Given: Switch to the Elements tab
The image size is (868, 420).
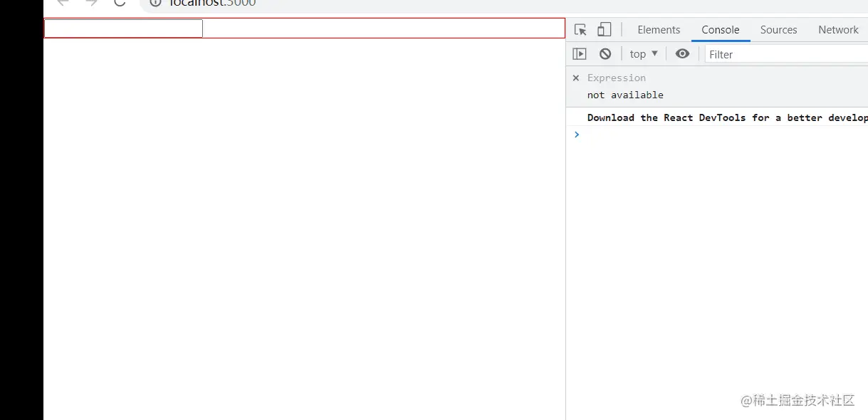Looking at the screenshot, I should click(659, 30).
